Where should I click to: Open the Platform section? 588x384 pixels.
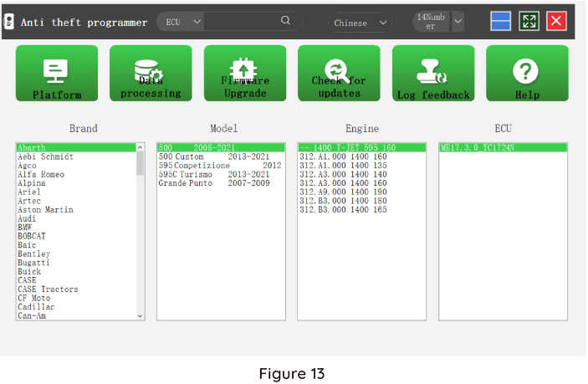pyautogui.click(x=57, y=73)
